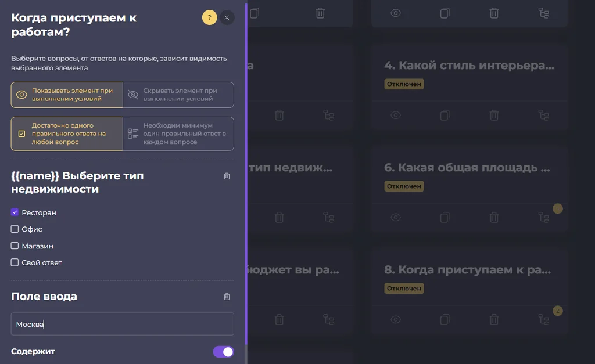Open branching logic of 'бюджет вы ра...' card

coord(329,320)
